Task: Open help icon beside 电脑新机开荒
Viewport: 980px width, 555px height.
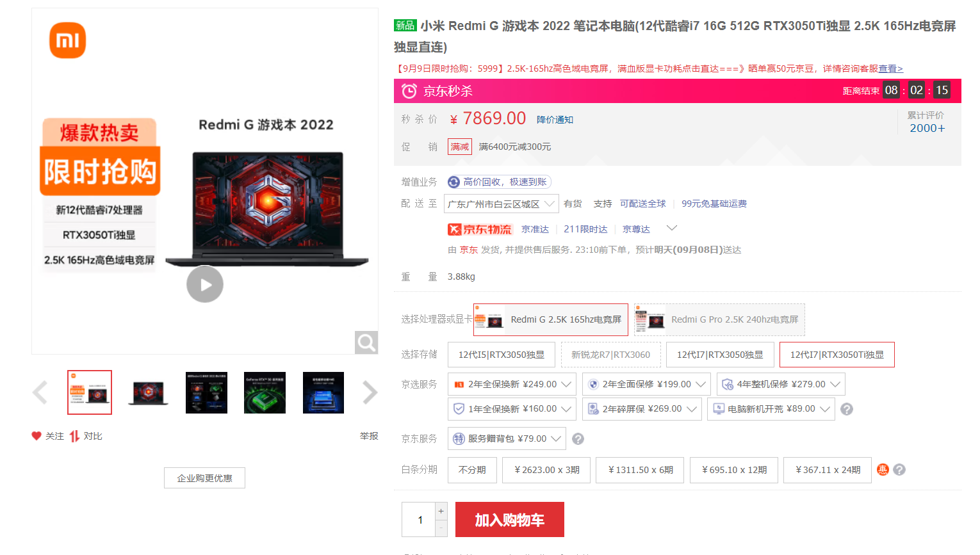Action: [847, 409]
